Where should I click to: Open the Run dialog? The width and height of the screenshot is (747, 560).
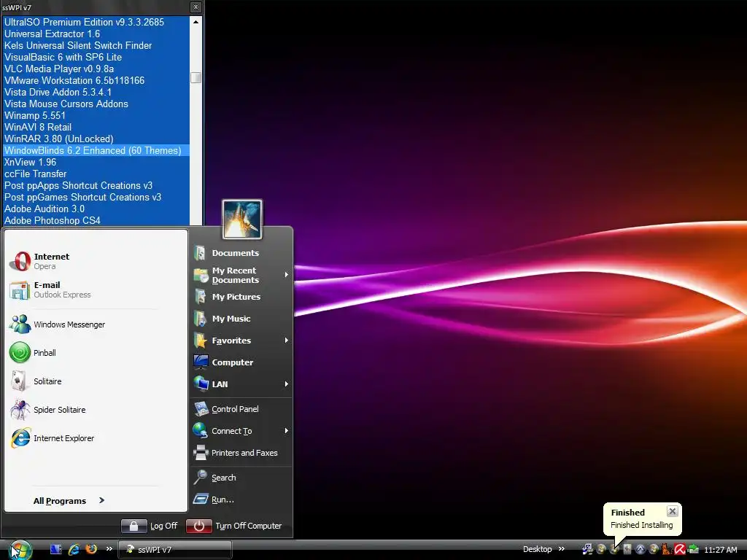[x=241, y=499]
